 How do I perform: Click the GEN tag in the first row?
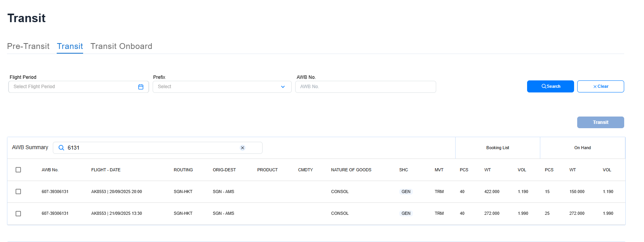(x=406, y=192)
